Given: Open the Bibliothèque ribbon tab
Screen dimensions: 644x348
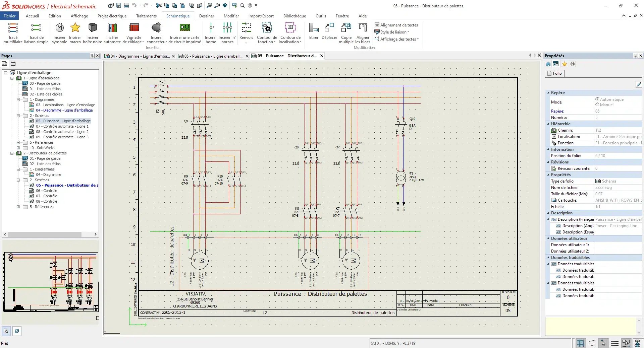Looking at the screenshot, I should pyautogui.click(x=294, y=16).
